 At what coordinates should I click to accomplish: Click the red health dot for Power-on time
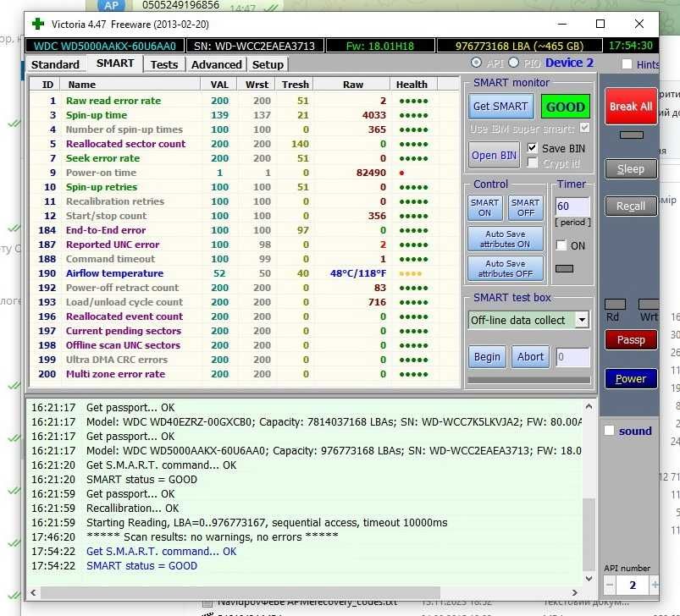coord(401,173)
